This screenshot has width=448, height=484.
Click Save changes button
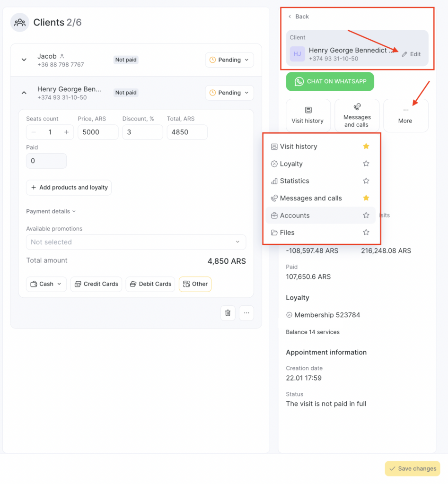(412, 468)
